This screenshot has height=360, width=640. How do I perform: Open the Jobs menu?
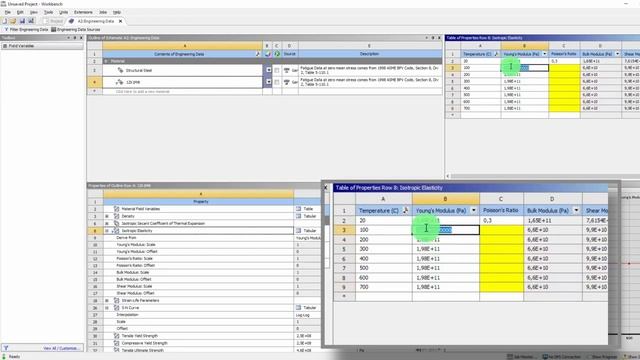(x=103, y=12)
